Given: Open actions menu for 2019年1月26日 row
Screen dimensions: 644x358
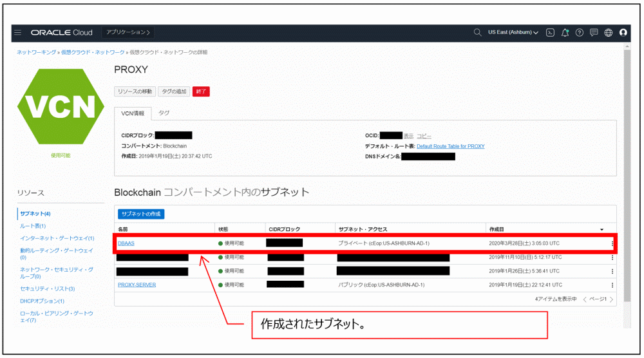Looking at the screenshot, I should point(612,271).
